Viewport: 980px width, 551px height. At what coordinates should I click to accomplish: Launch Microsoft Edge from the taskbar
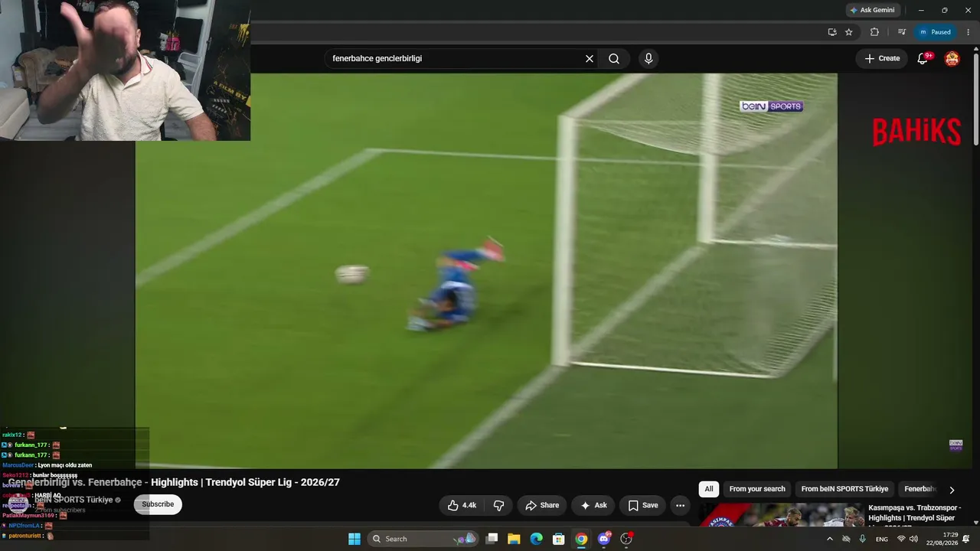pyautogui.click(x=536, y=539)
